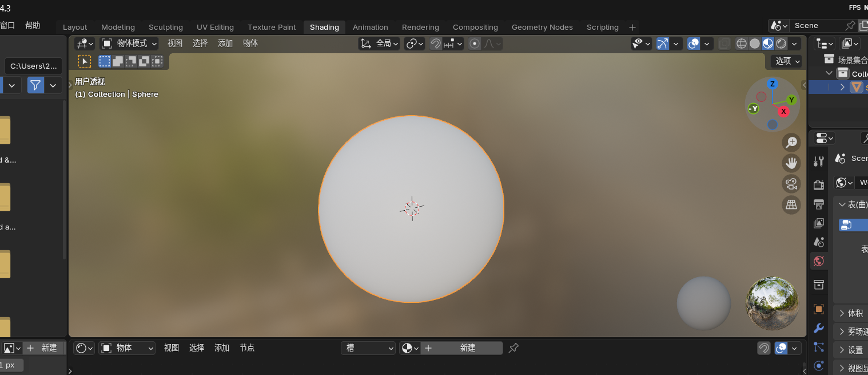Toggle proportional editing button
The width and height of the screenshot is (868, 375).
click(x=474, y=44)
